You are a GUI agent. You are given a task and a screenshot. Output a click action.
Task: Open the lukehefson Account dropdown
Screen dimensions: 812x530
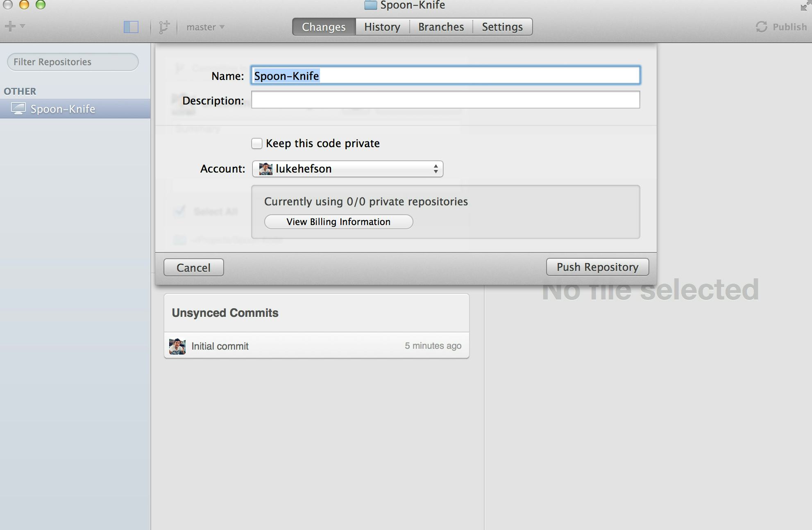point(347,169)
